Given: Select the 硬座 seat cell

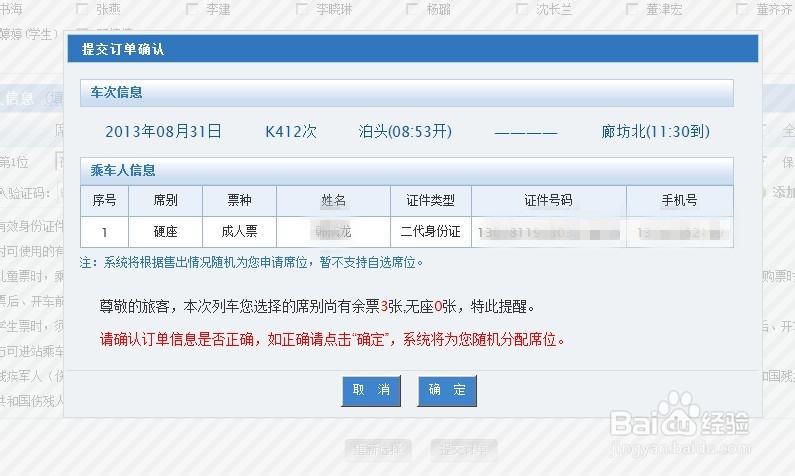Looking at the screenshot, I should [165, 232].
